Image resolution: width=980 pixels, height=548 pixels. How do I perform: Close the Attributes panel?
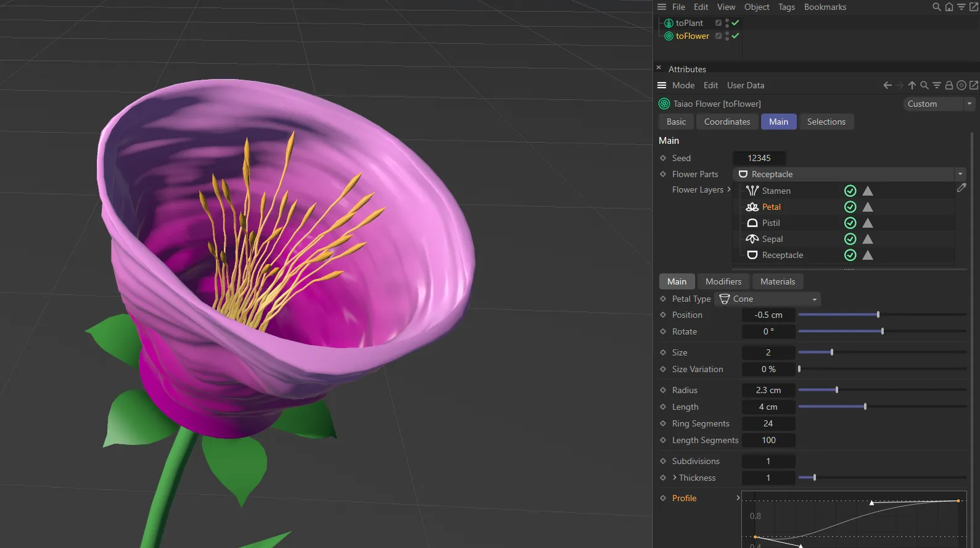(659, 68)
